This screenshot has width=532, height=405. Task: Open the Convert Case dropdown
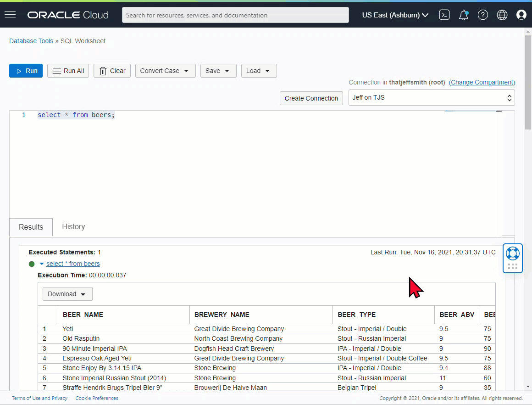[x=166, y=71]
